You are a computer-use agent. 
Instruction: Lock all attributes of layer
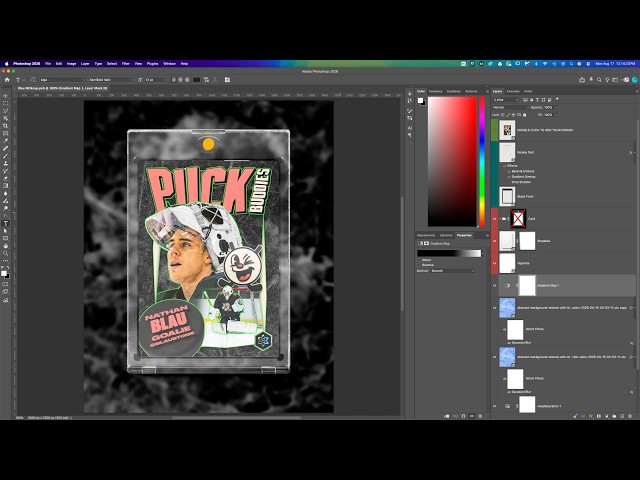tap(524, 115)
